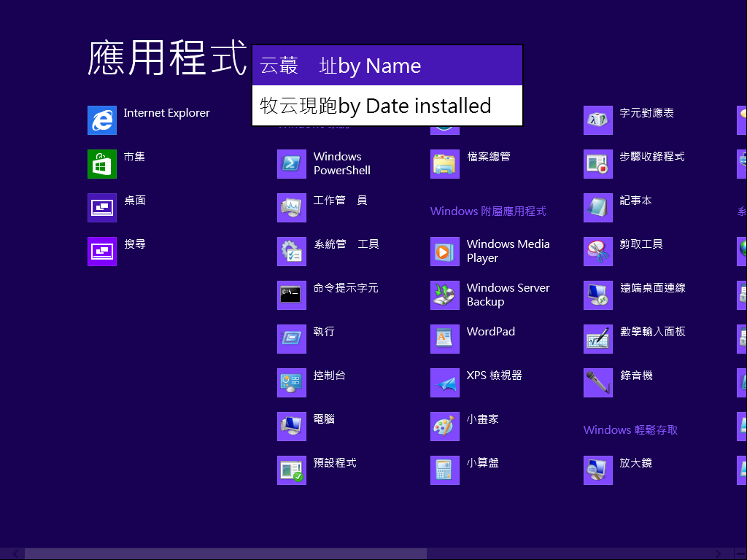Image resolution: width=747 pixels, height=560 pixels.
Task: Open the Snipping Tool (剪取工具) icon
Action: click(x=598, y=252)
